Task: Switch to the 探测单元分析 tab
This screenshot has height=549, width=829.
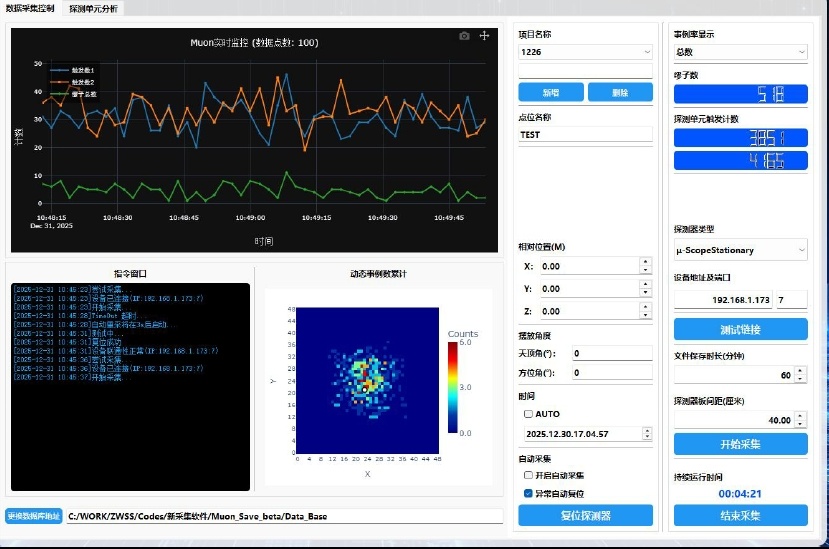Action: coord(93,8)
